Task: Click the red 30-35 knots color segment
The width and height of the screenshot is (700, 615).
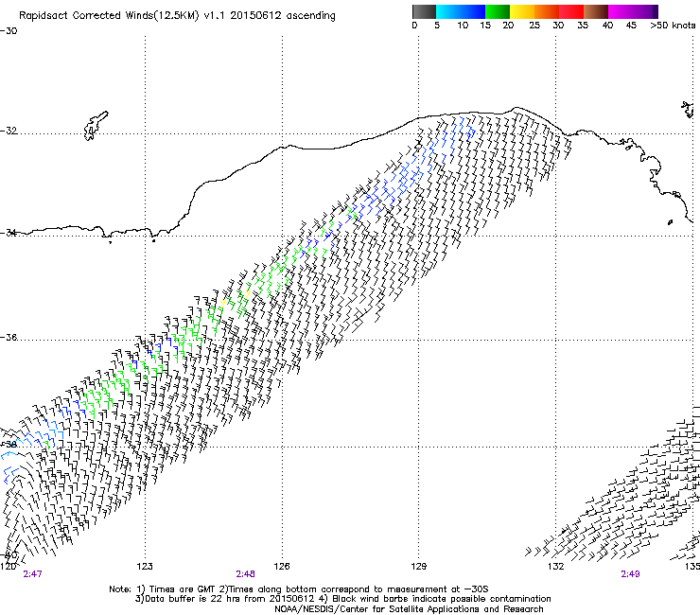Action: coord(571,11)
